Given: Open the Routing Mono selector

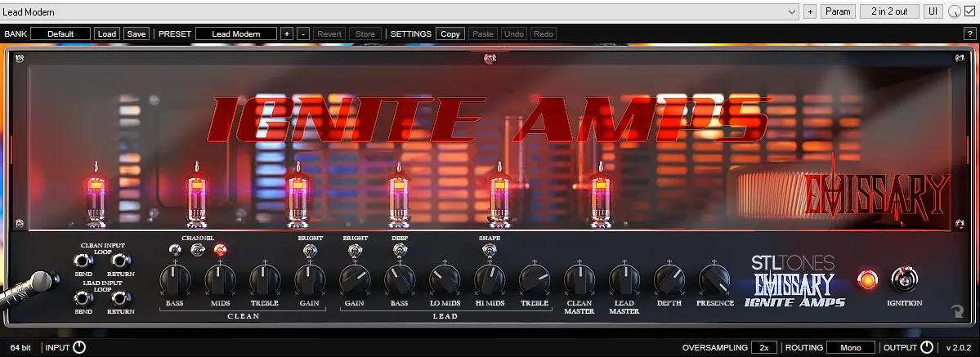Looking at the screenshot, I should coord(851,347).
